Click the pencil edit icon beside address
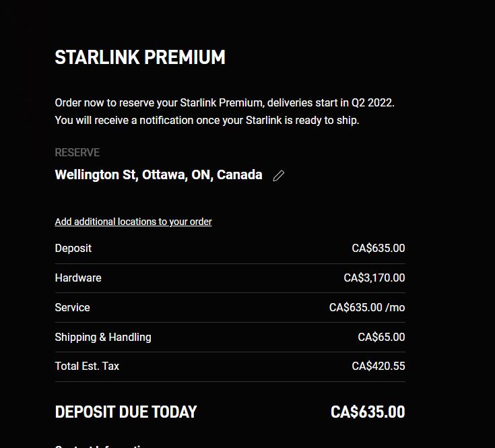Image resolution: width=495 pixels, height=448 pixels. pos(278,176)
